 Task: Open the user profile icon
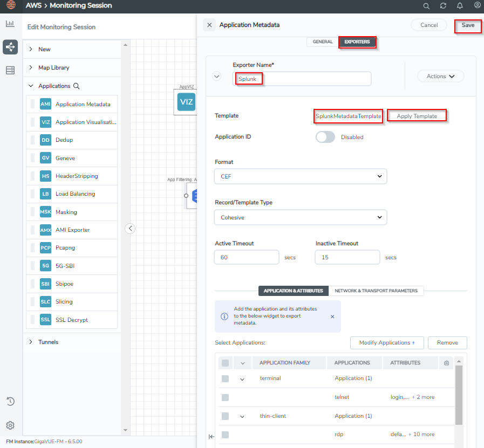click(477, 5)
